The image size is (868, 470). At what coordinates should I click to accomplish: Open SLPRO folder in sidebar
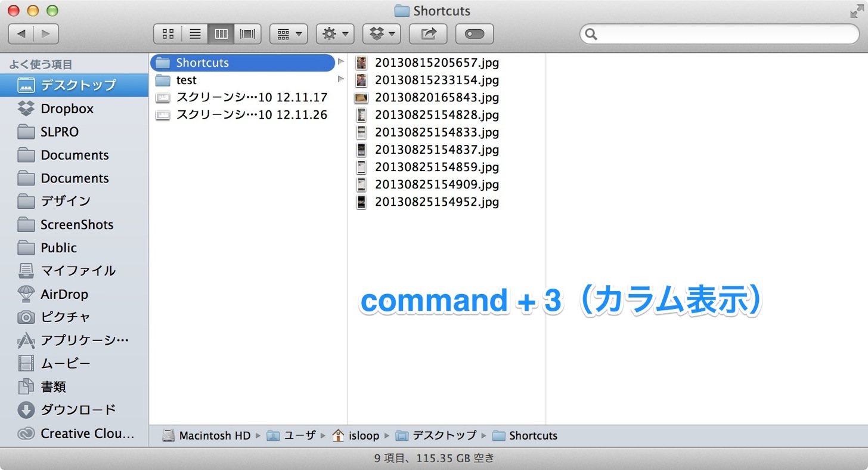click(x=74, y=132)
